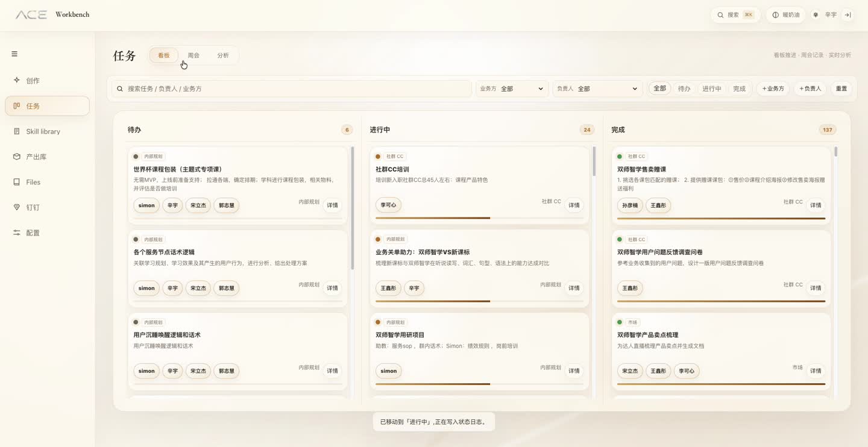868x447 pixels.
Task: Click the 已移动到「进行中」 toast message
Action: coord(433,422)
